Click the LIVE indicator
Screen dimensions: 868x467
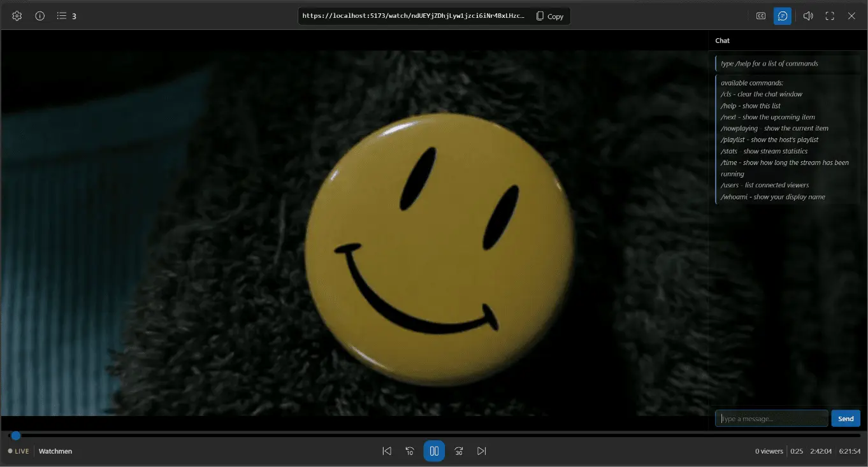18,451
